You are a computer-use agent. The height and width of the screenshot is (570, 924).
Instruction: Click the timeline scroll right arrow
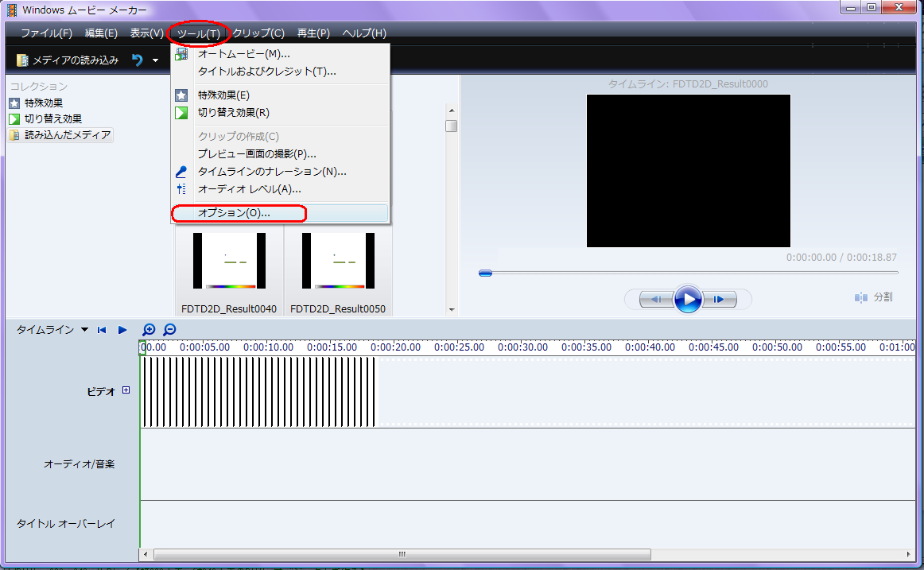tap(909, 554)
